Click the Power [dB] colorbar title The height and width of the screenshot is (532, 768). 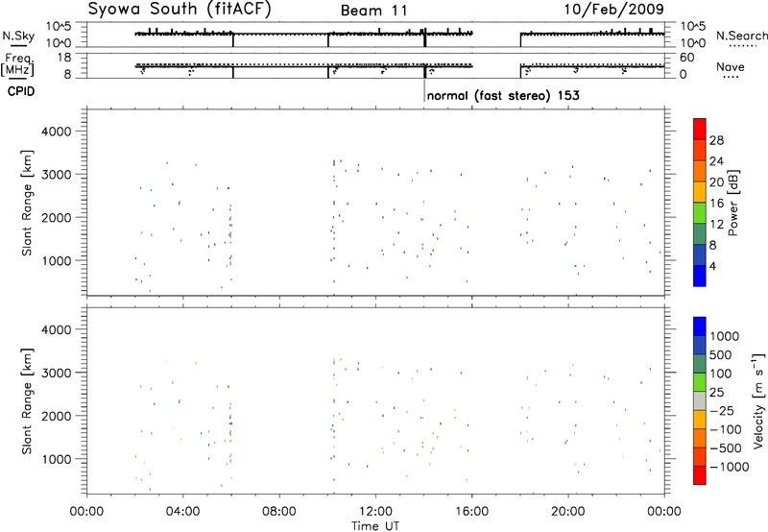(x=732, y=203)
